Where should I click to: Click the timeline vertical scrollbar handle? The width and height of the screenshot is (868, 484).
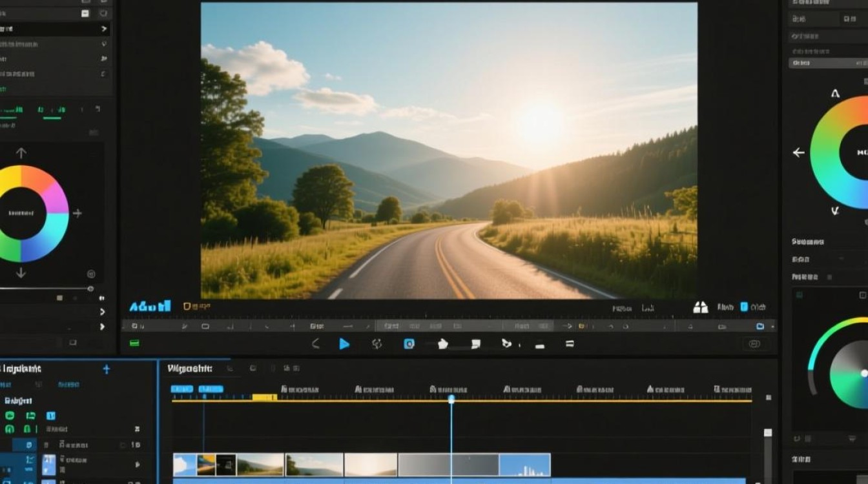tap(767, 433)
